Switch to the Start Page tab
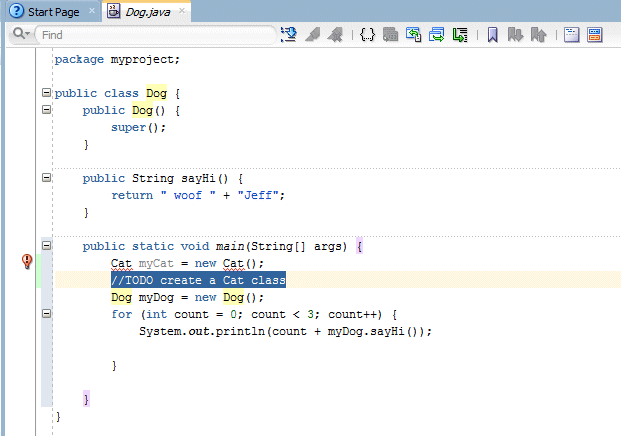Viewport: 621px width, 436px height. pos(53,12)
